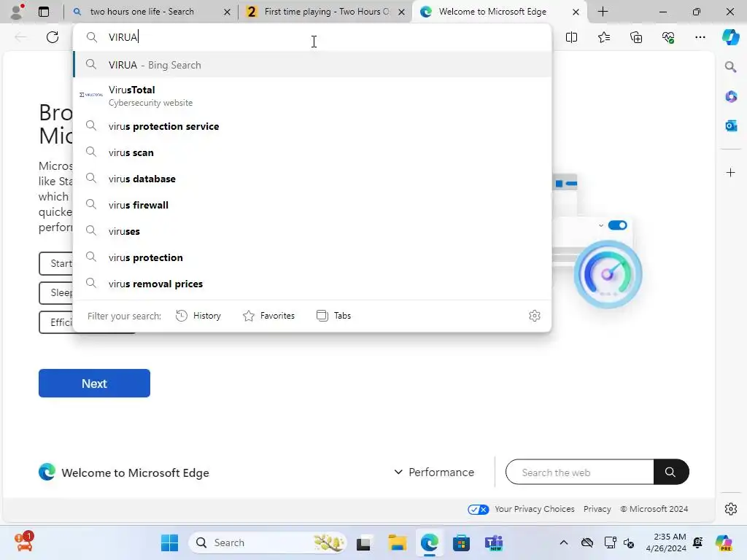Filter search by Favorites
This screenshot has width=747, height=560.
(x=268, y=316)
